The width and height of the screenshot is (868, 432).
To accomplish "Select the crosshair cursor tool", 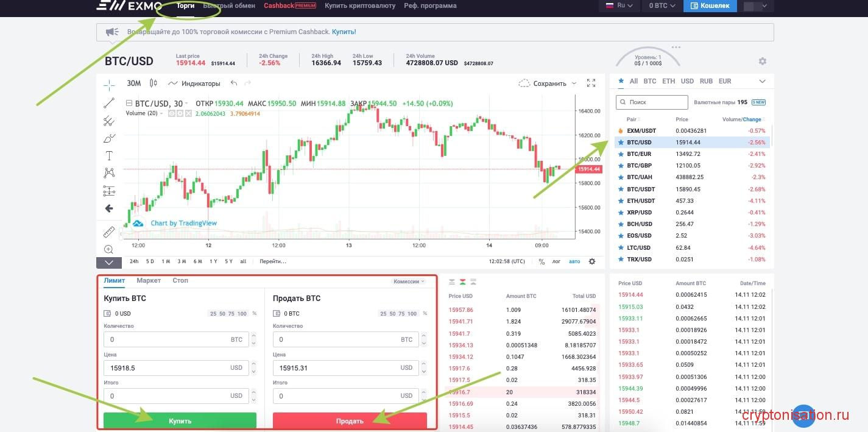I will pyautogui.click(x=108, y=84).
